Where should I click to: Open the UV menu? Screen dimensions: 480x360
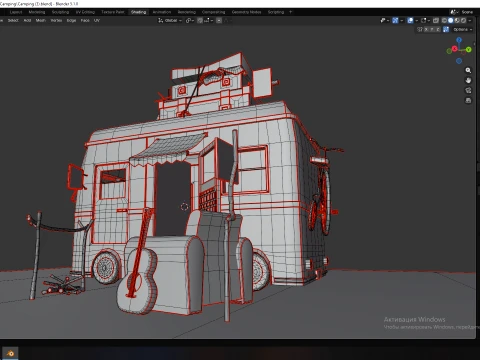pos(97,20)
